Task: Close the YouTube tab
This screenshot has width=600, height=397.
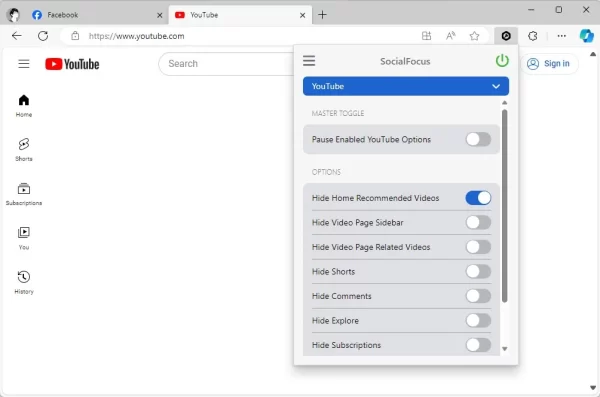Action: click(x=302, y=15)
